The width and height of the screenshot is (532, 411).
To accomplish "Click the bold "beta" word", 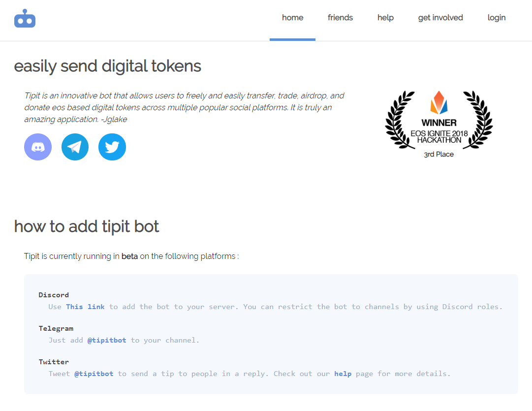I will click(129, 256).
